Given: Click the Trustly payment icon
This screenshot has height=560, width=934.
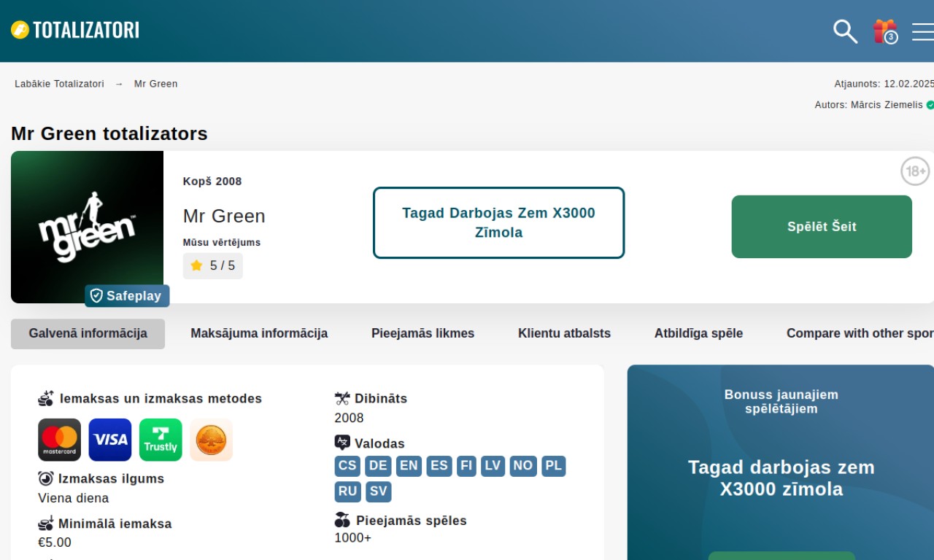Looking at the screenshot, I should (x=161, y=440).
